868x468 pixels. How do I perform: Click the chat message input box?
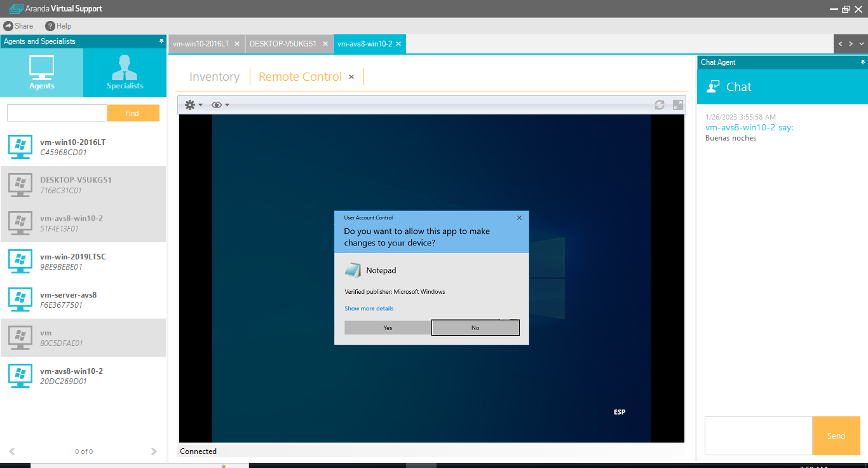coord(759,436)
